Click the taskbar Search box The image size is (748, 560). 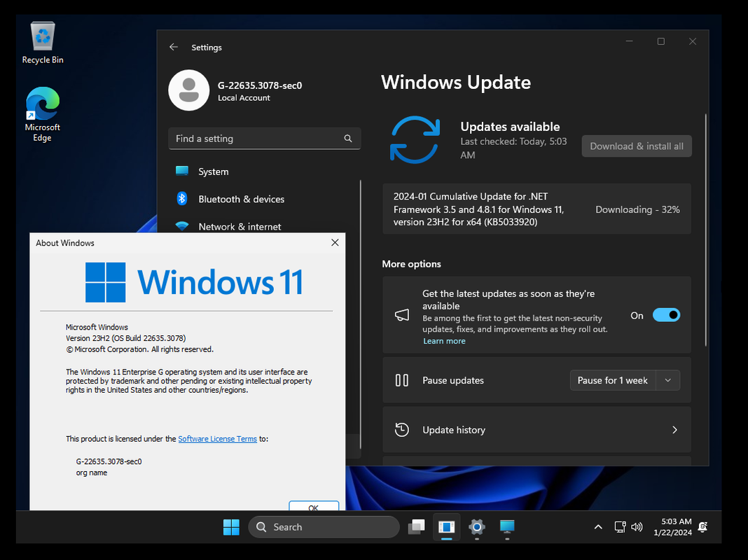coord(324,527)
